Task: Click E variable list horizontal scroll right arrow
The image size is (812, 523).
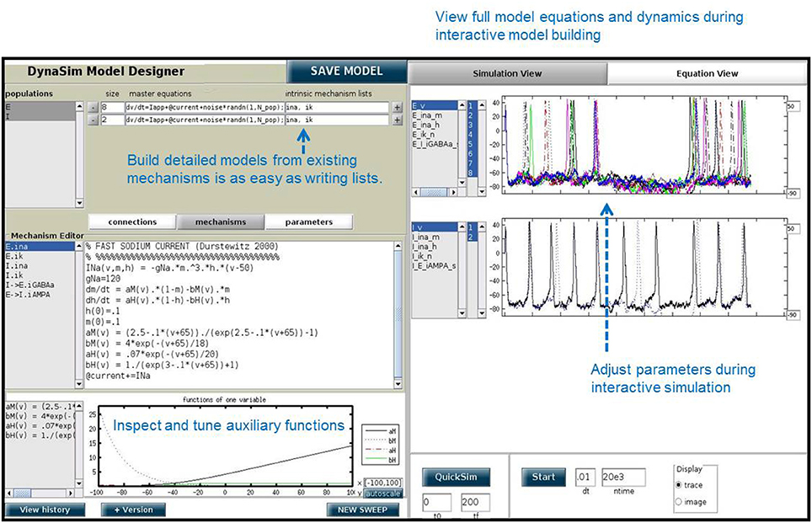Action: (454, 192)
